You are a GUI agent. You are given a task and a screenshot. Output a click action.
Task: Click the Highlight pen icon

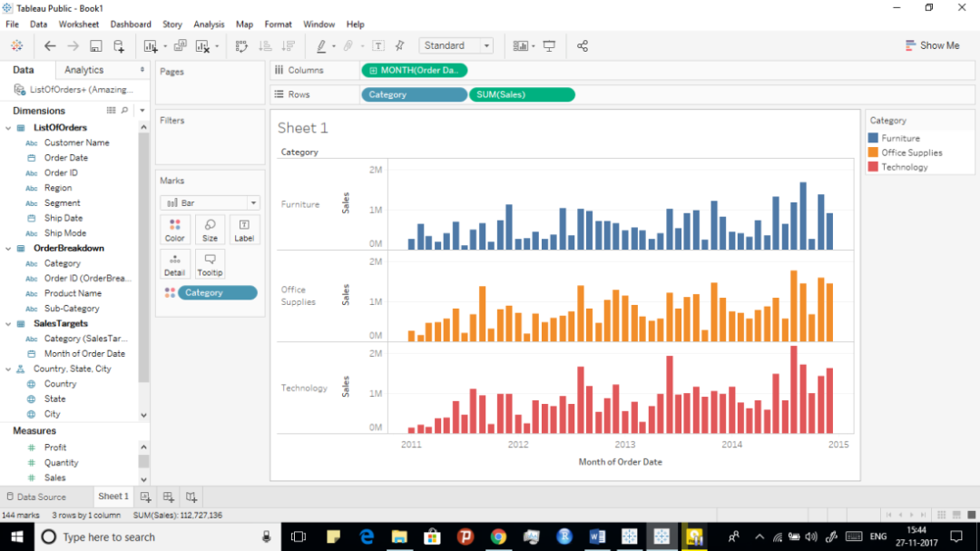click(x=321, y=45)
